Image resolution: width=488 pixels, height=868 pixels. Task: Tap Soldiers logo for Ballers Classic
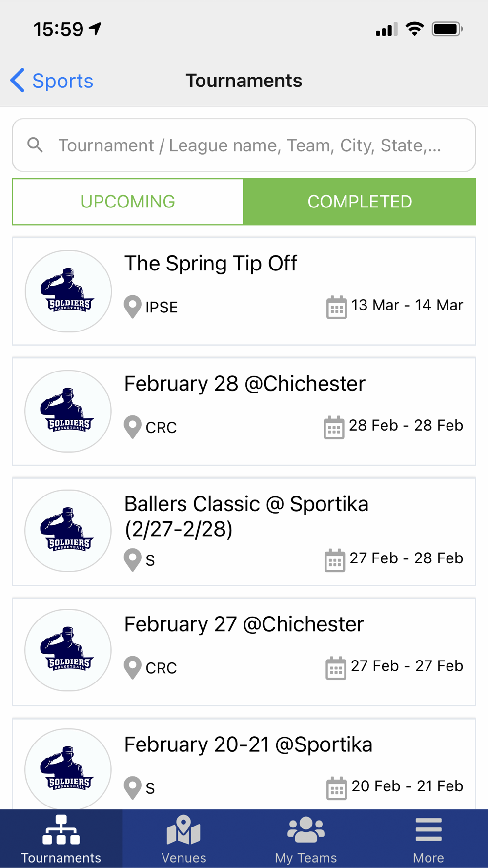coord(68,531)
